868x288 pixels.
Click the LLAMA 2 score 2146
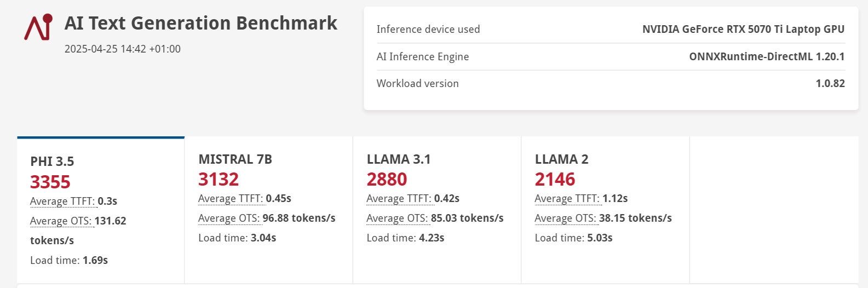click(555, 179)
